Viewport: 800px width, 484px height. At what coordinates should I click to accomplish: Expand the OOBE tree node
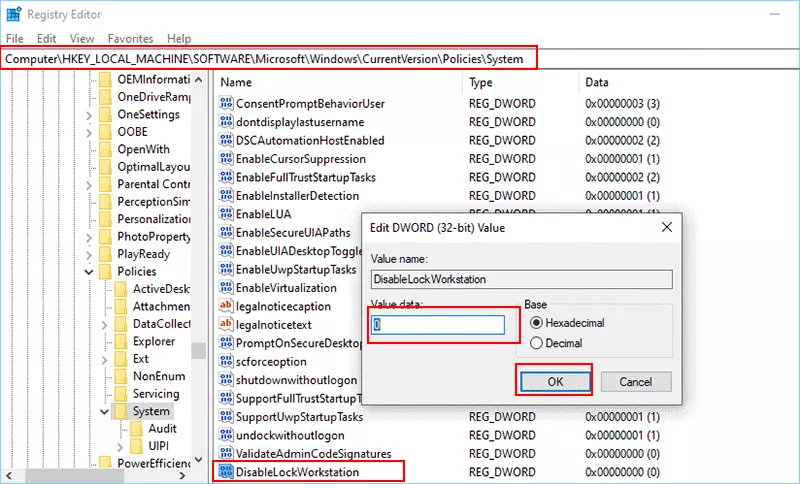click(89, 132)
